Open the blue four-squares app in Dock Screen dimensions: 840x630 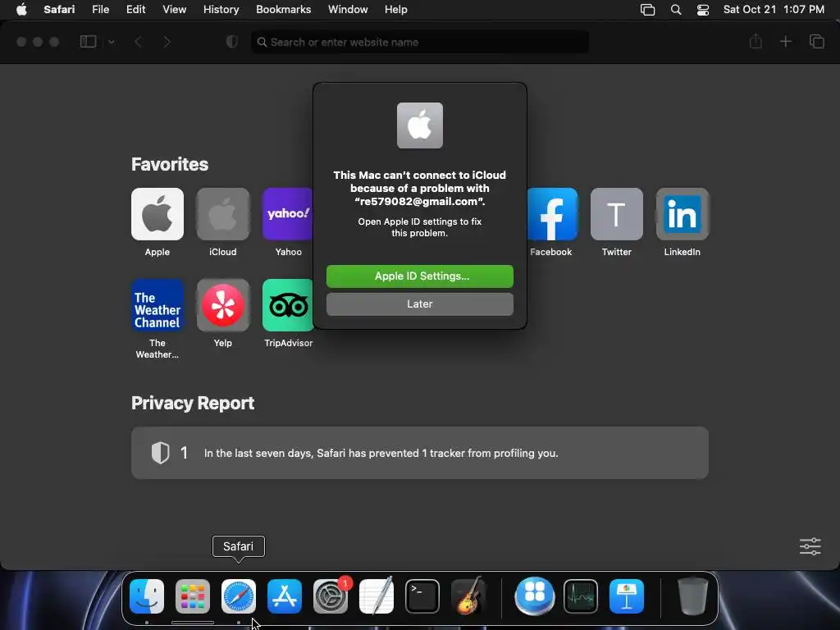click(535, 596)
